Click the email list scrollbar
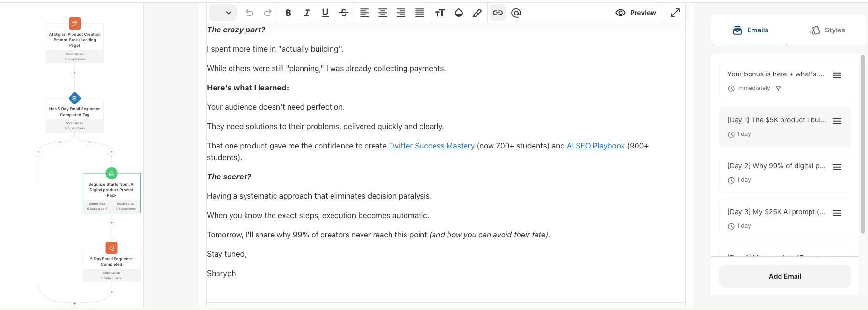The image size is (868, 310). (x=862, y=144)
